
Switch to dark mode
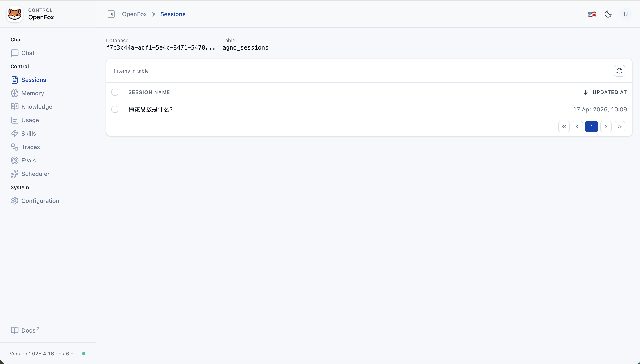pos(608,14)
